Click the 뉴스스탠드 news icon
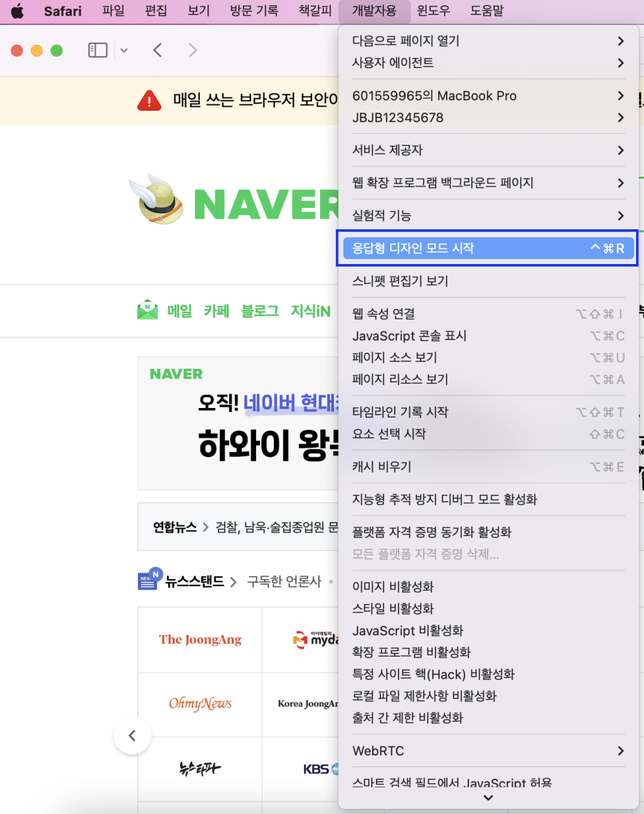644x814 pixels. coord(150,580)
